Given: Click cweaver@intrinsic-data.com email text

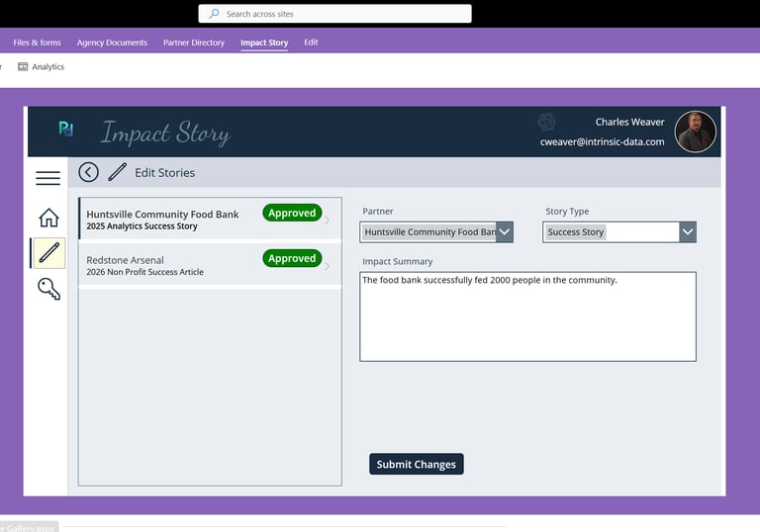Looking at the screenshot, I should click(602, 142).
